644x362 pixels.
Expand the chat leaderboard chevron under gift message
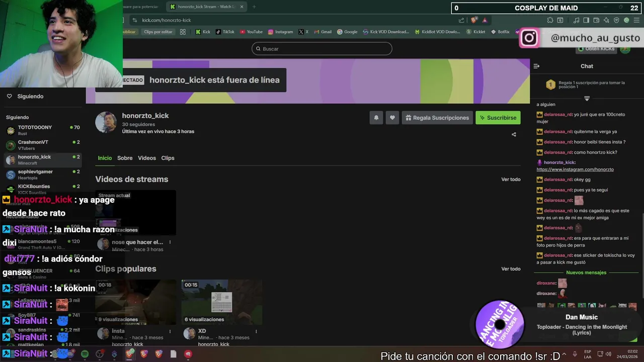coord(587,98)
